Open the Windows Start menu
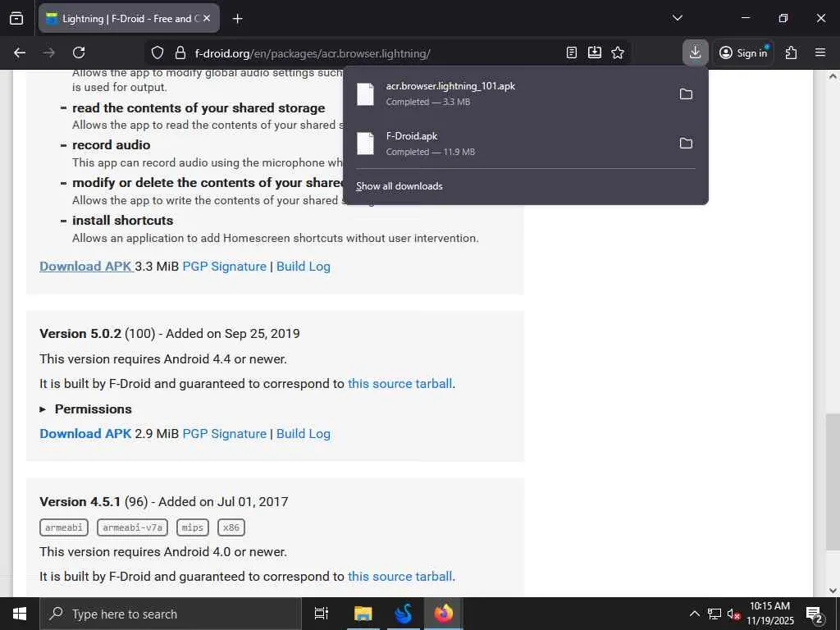 tap(20, 614)
